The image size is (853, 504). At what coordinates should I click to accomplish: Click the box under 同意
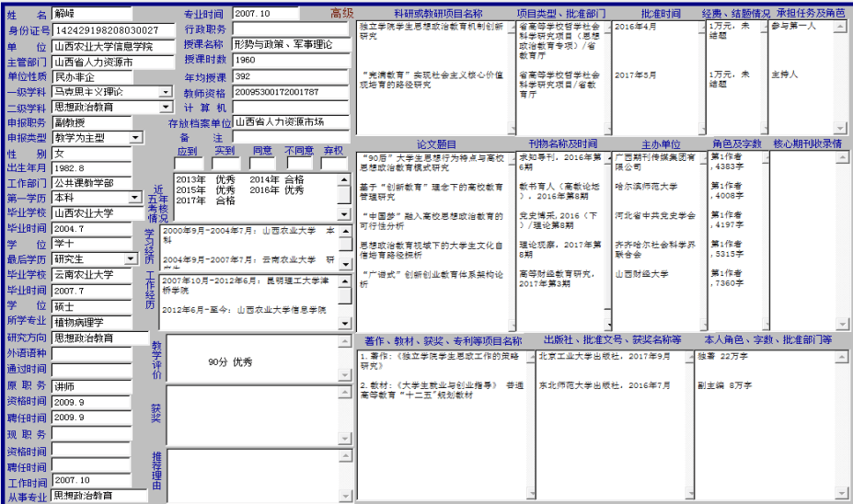tap(262, 164)
